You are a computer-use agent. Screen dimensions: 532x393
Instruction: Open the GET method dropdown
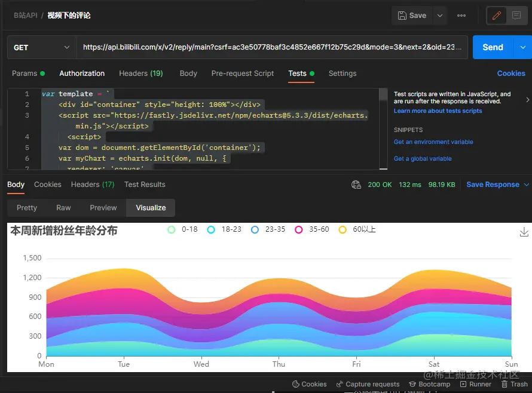coord(42,47)
